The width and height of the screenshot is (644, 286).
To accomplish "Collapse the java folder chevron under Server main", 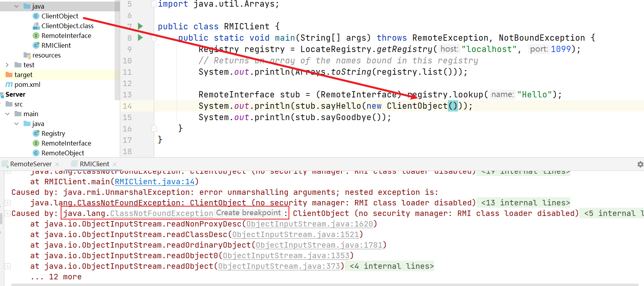I will (x=16, y=124).
